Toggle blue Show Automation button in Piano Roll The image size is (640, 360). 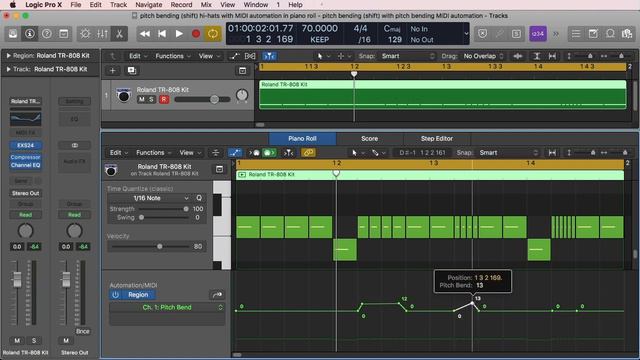pyautogui.click(x=235, y=153)
